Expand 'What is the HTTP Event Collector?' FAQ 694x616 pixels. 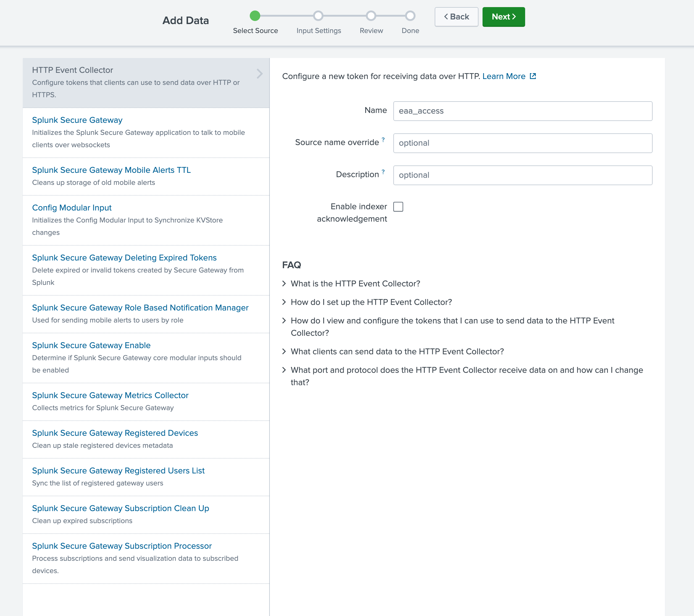(351, 284)
